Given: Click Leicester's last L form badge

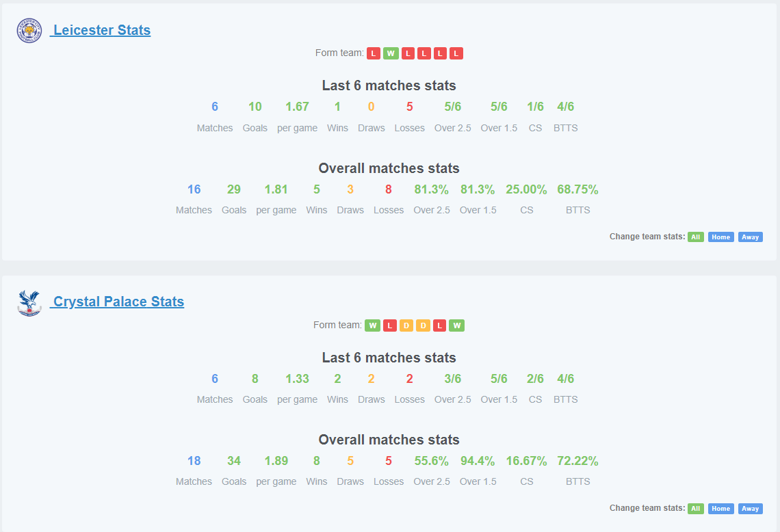Looking at the screenshot, I should click(x=456, y=53).
